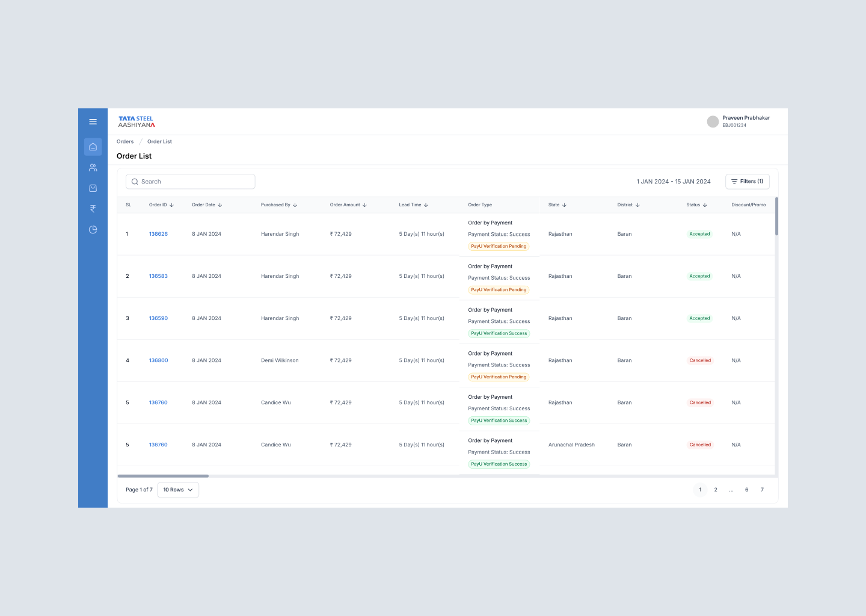Open order 136626 link
This screenshot has height=616, width=866.
[158, 234]
